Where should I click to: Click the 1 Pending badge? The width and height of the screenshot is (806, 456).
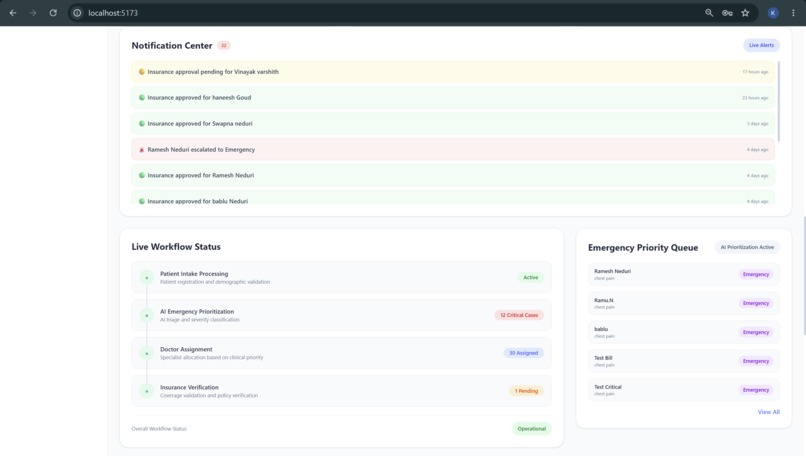(x=526, y=391)
